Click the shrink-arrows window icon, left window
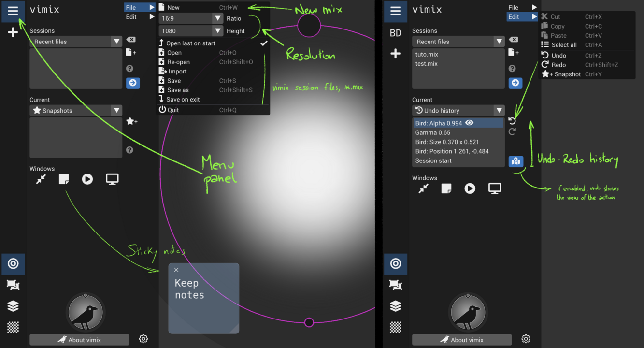 tap(41, 179)
